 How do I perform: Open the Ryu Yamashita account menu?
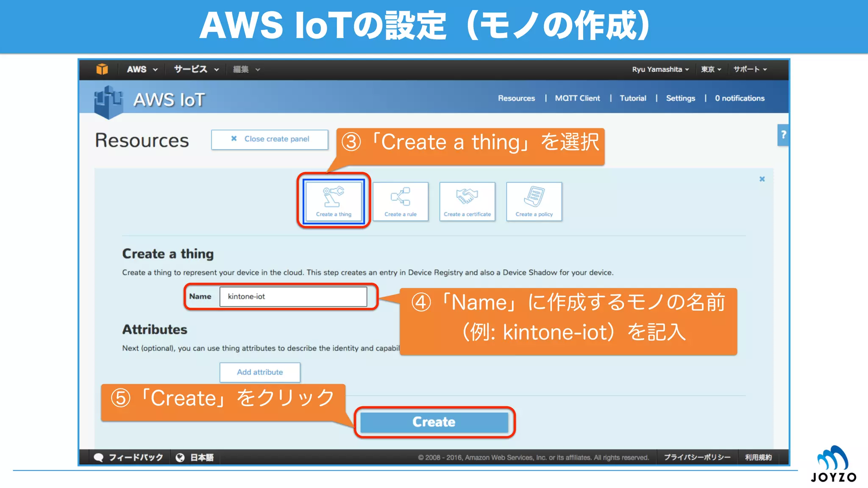660,69
